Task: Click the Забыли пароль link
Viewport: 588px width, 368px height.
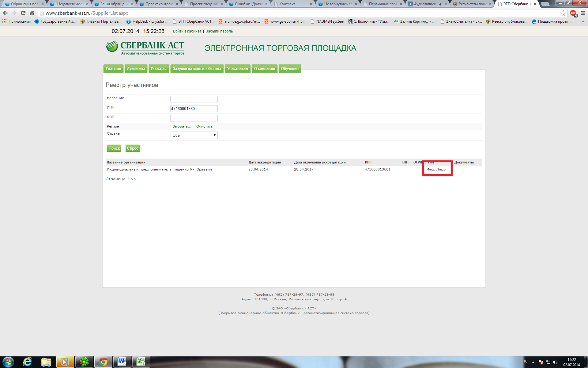Action: pos(219,31)
